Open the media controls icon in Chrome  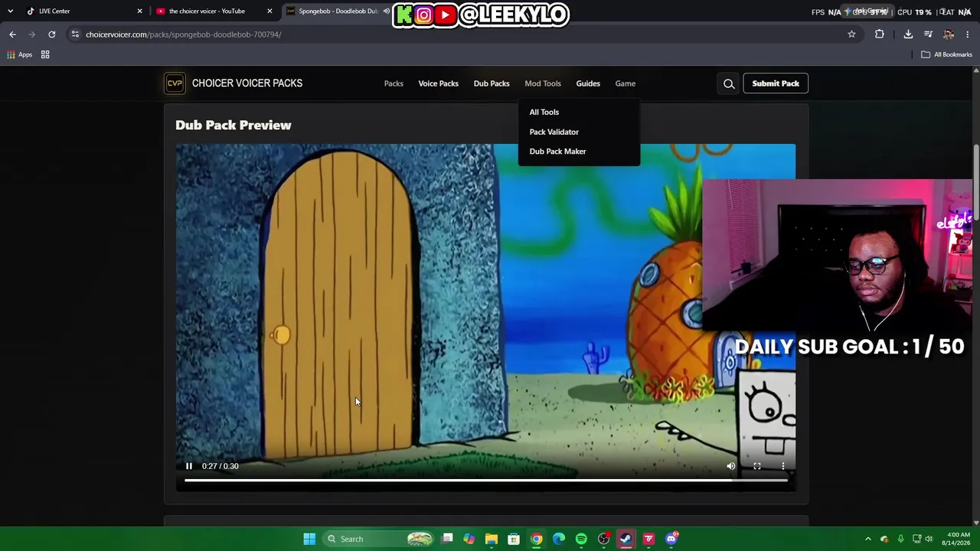pos(928,34)
